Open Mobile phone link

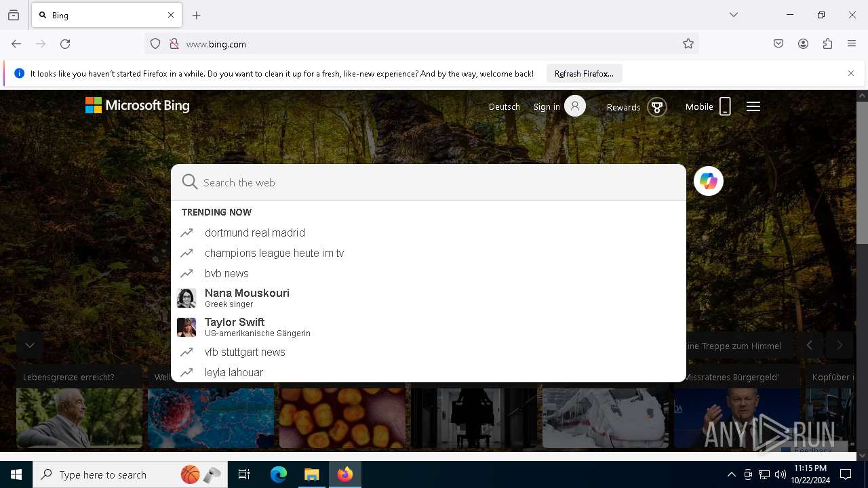click(709, 106)
